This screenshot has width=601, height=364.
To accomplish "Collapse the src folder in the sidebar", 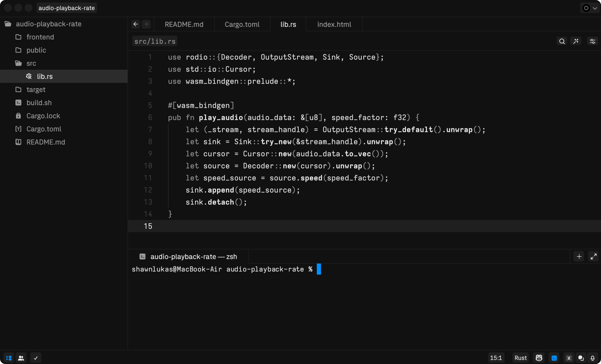I will [x=31, y=63].
